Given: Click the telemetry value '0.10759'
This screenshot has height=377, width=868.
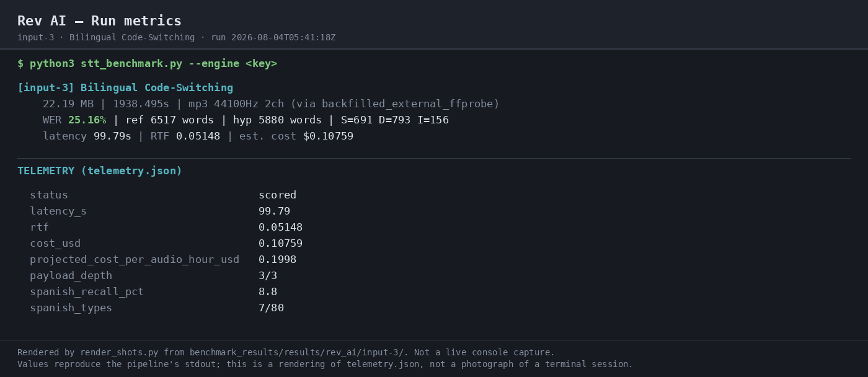Looking at the screenshot, I should pos(280,244).
